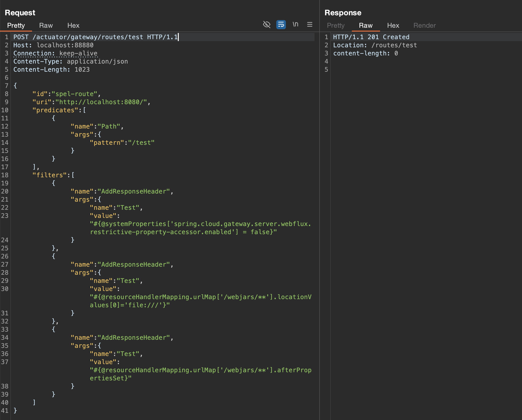Click the "spel-route" id value

[x=74, y=94]
